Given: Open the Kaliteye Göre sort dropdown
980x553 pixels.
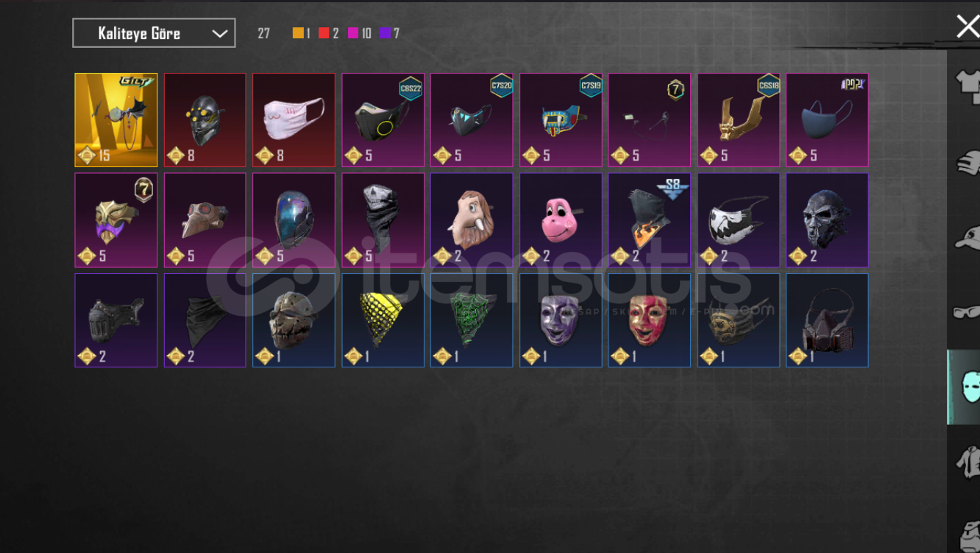Looking at the screenshot, I should (x=154, y=33).
